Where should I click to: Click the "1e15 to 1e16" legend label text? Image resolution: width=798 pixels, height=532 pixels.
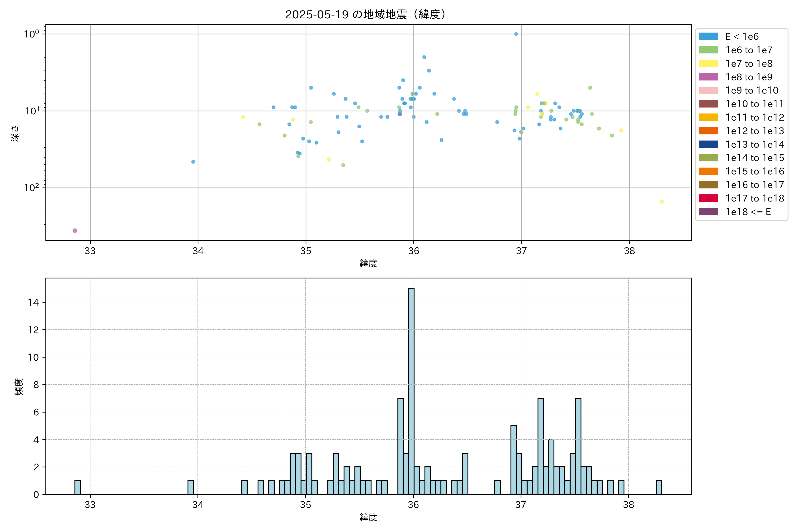(x=755, y=171)
